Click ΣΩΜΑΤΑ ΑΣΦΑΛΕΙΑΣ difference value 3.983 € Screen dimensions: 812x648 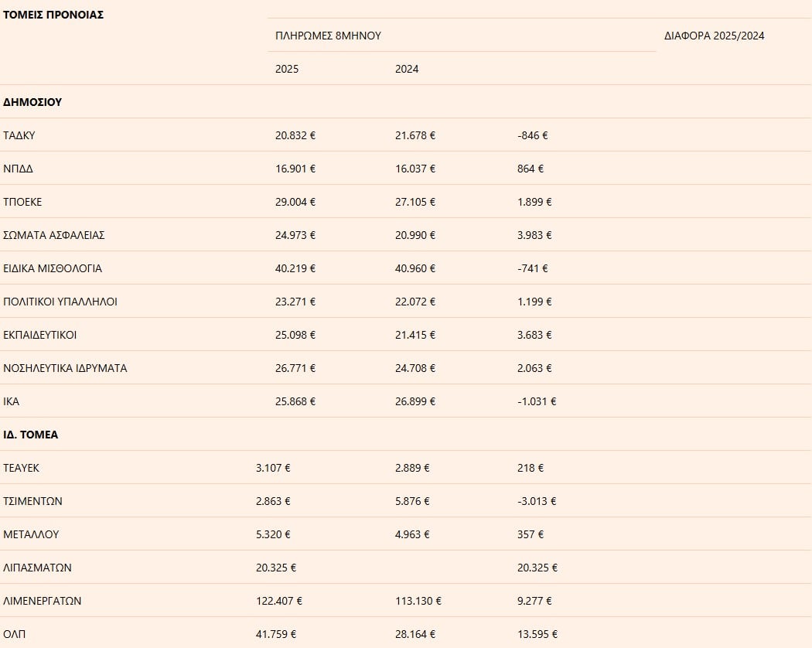pyautogui.click(x=534, y=235)
